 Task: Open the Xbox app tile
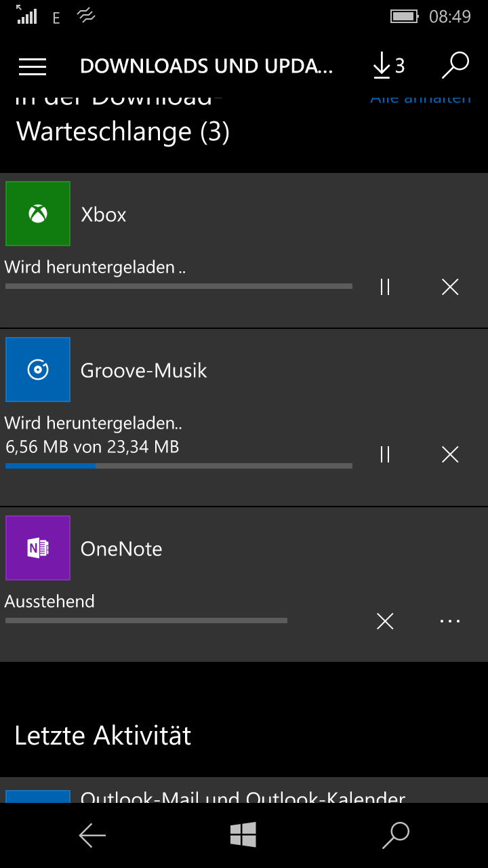[x=38, y=214]
